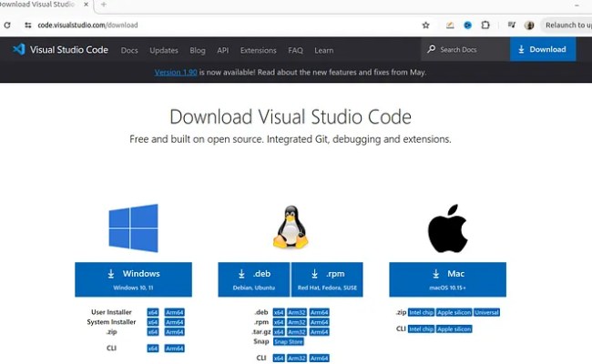Viewport: 592px width, 364px height.
Task: Select Arm64 in Linux .tar.gz row
Action: [x=319, y=332]
